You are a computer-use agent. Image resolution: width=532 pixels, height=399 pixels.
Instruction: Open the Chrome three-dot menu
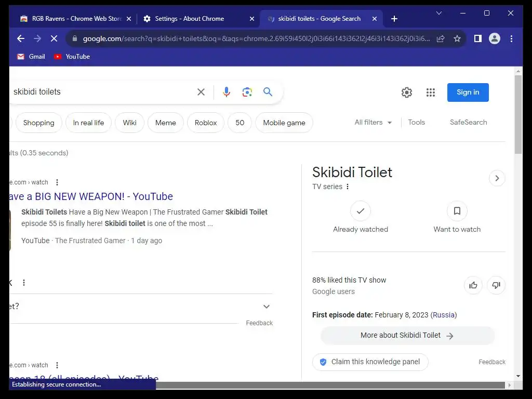(x=511, y=38)
